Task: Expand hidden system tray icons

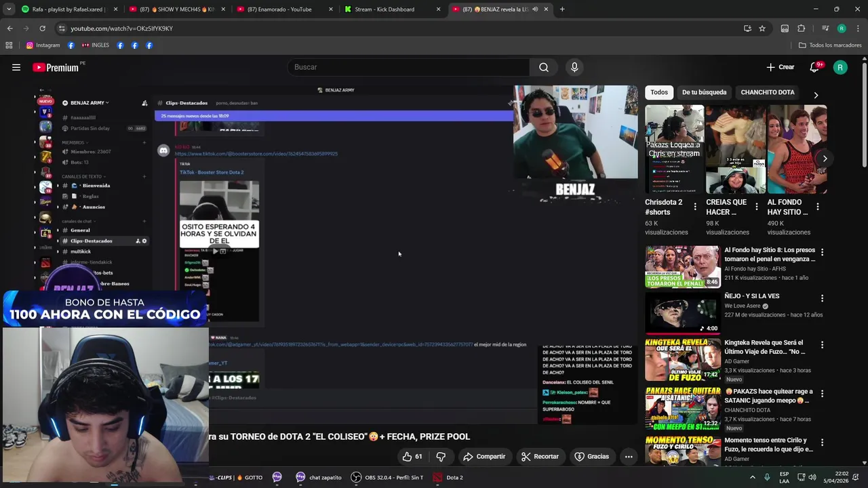Action: click(x=752, y=477)
